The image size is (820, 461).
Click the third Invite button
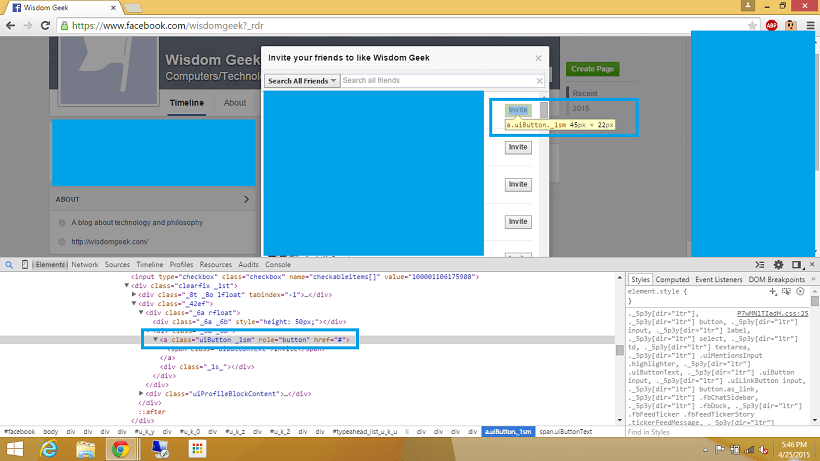click(x=518, y=185)
